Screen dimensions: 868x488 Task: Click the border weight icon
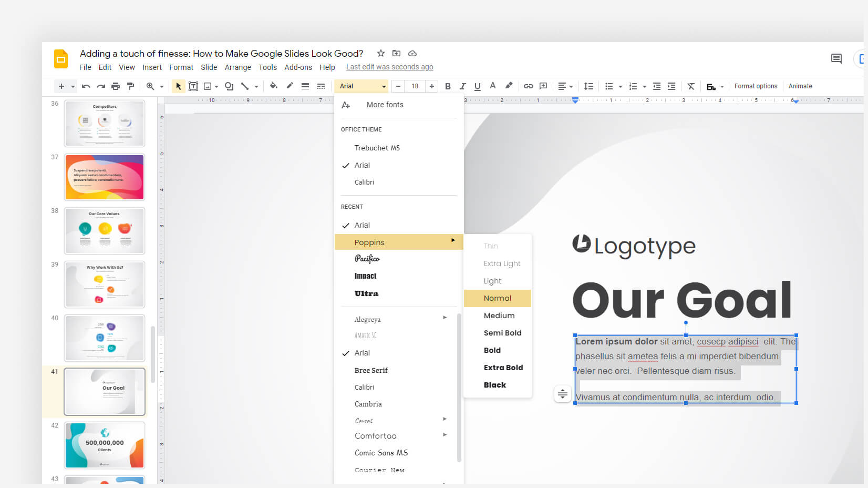point(305,86)
